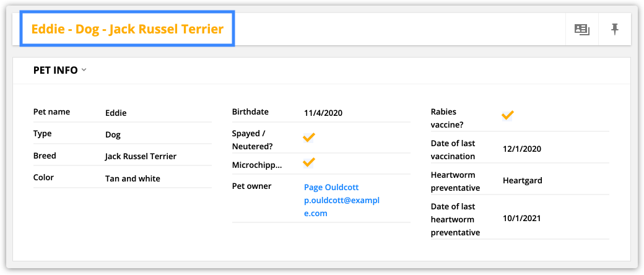Screen dimensions: 644x275
Task: Open the Page Ouldcott owner link
Action: coord(331,188)
